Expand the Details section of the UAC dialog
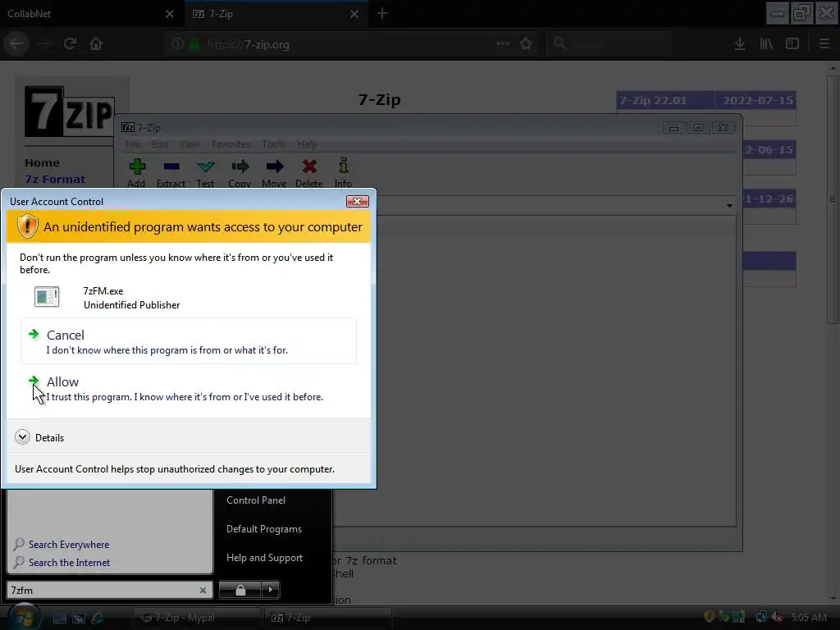Viewport: 840px width, 630px height. pos(22,437)
